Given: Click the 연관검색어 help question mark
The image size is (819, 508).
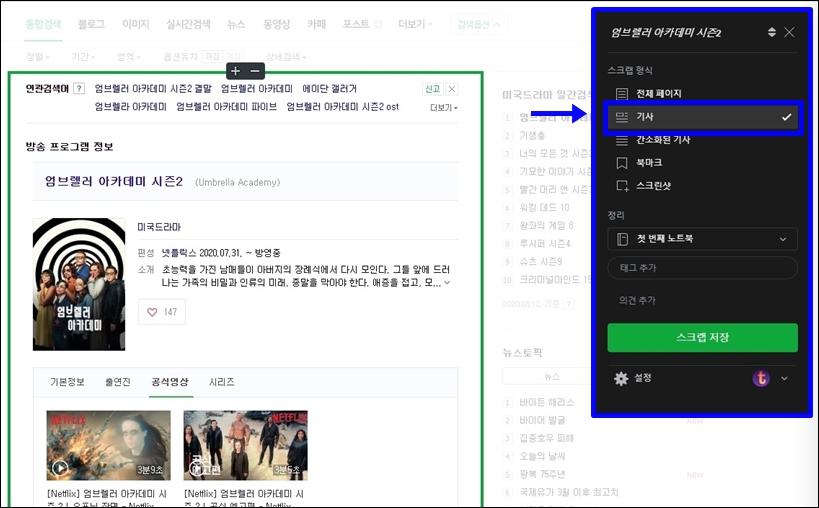Looking at the screenshot, I should tap(79, 88).
